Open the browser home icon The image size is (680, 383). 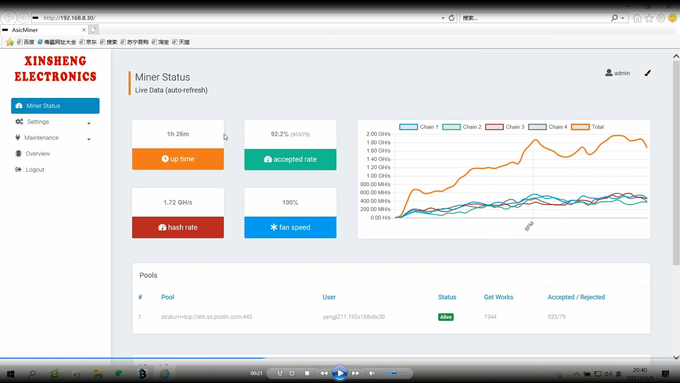point(637,18)
